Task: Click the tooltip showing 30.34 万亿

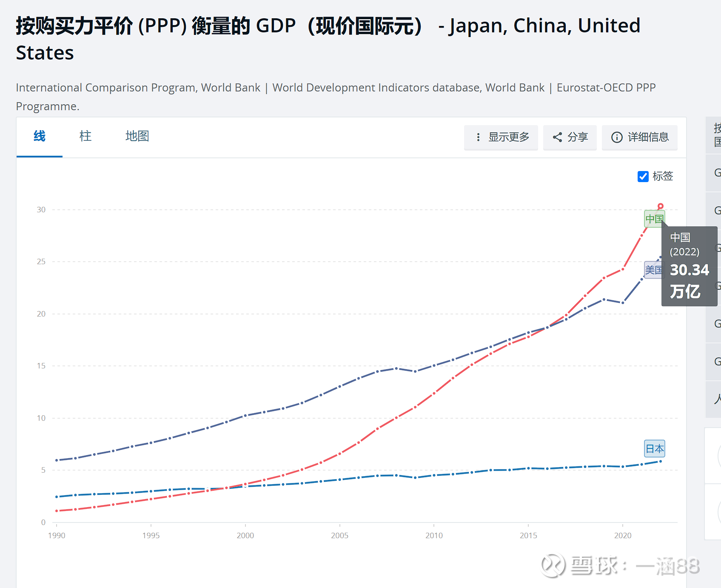Action: (x=689, y=265)
